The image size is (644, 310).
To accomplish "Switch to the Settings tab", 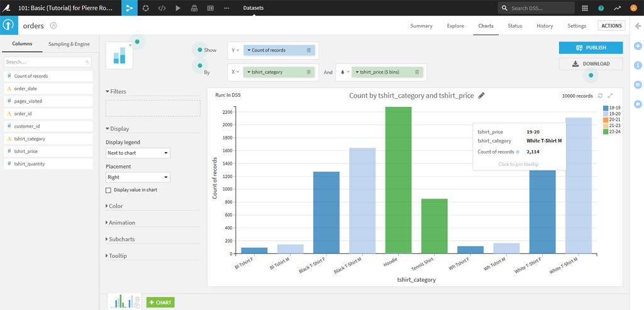I will click(x=577, y=25).
